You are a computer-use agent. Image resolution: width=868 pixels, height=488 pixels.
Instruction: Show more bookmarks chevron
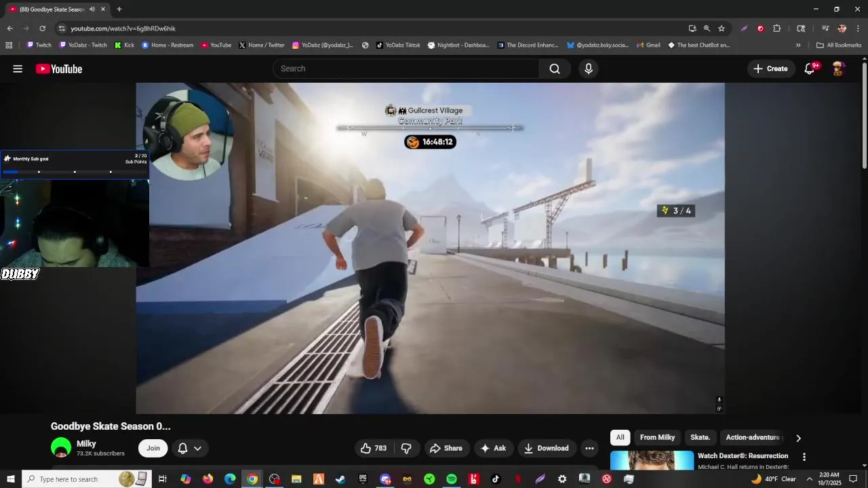click(x=798, y=45)
